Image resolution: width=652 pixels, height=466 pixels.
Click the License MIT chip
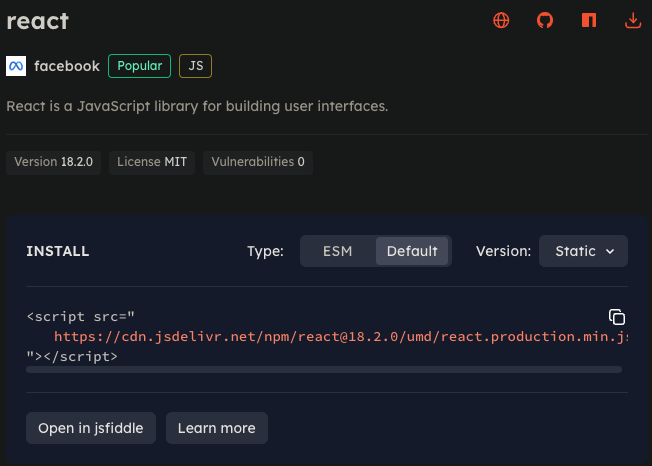pos(152,162)
